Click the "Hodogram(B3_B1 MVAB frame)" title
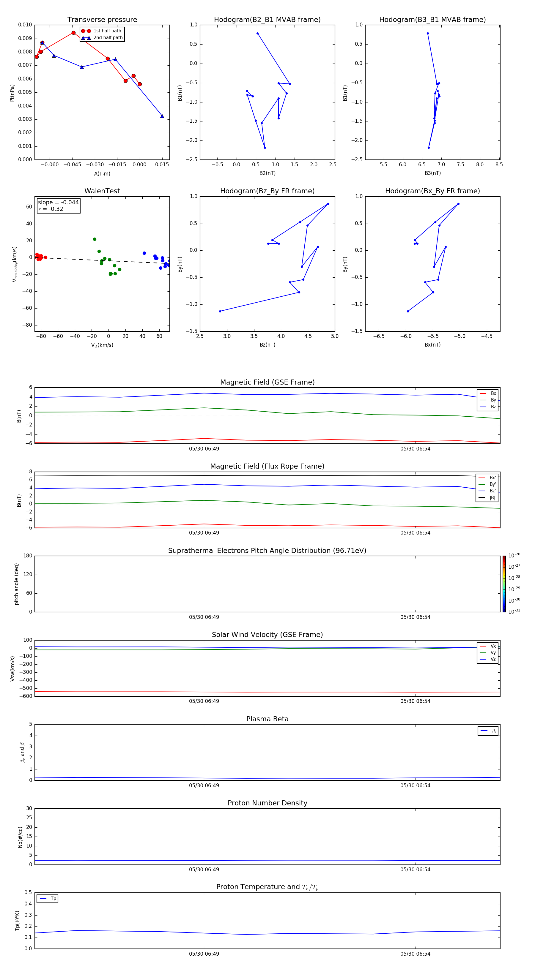This screenshot has width=535, height=980. 432,19
